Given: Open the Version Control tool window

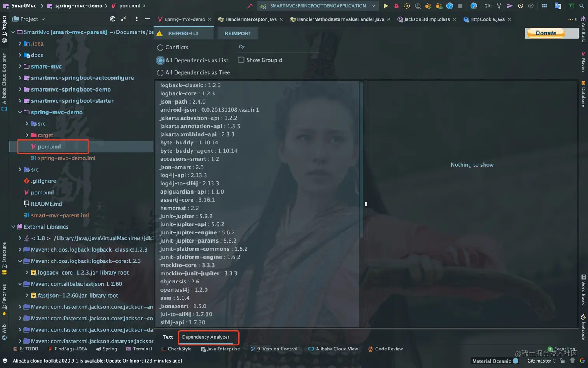Looking at the screenshot, I should (x=274, y=349).
